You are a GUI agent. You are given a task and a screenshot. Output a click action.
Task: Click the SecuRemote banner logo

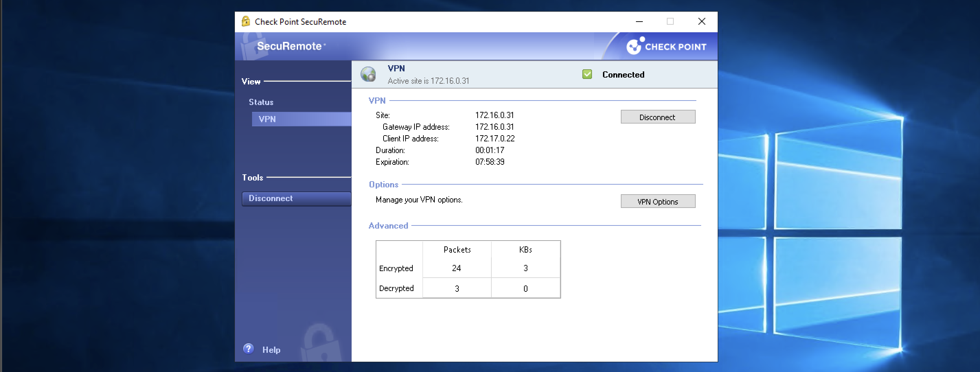point(289,46)
